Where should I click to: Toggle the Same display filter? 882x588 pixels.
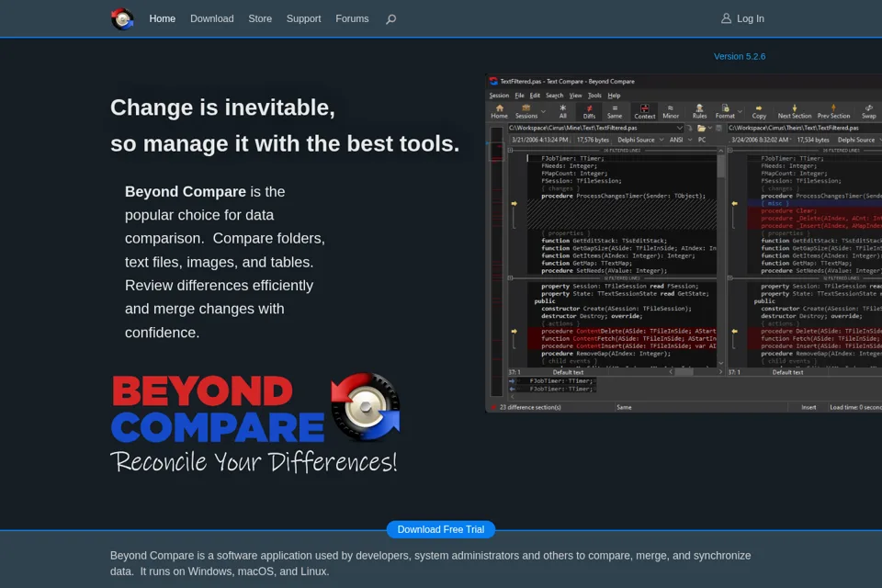615,111
